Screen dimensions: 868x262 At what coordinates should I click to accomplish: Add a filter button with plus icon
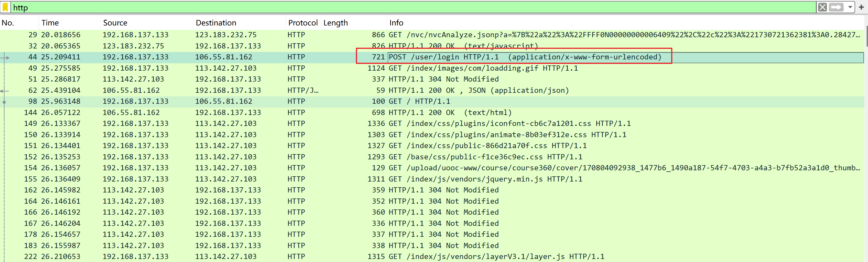click(x=861, y=7)
